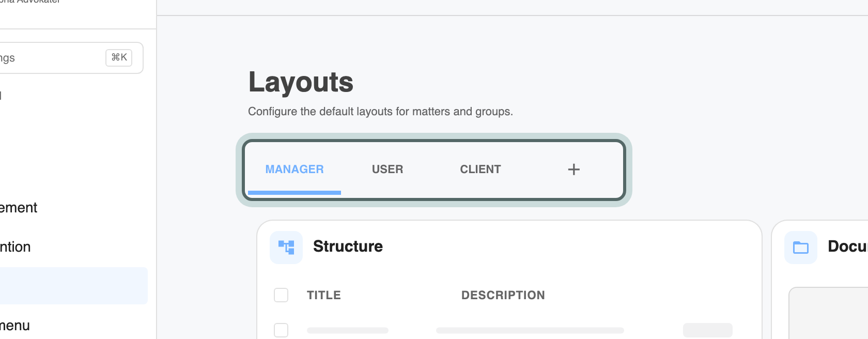Click the DESCRIPTION column header
Image resolution: width=868 pixels, height=339 pixels.
point(503,295)
